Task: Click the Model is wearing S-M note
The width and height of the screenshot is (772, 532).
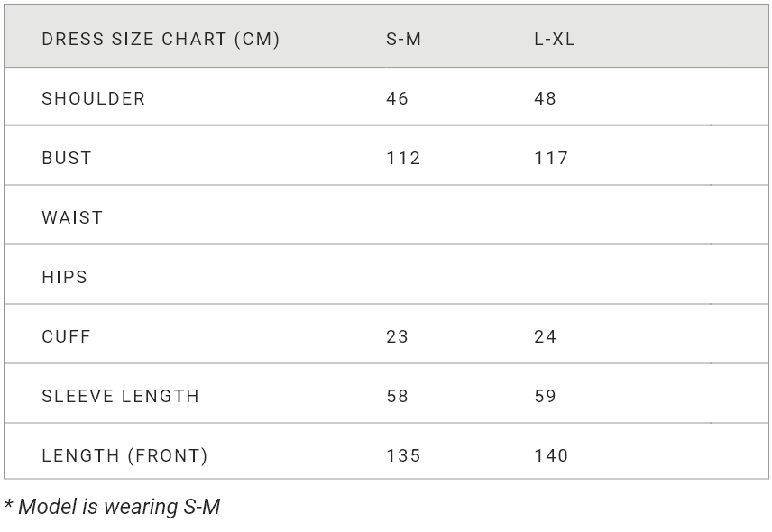Action: (112, 507)
